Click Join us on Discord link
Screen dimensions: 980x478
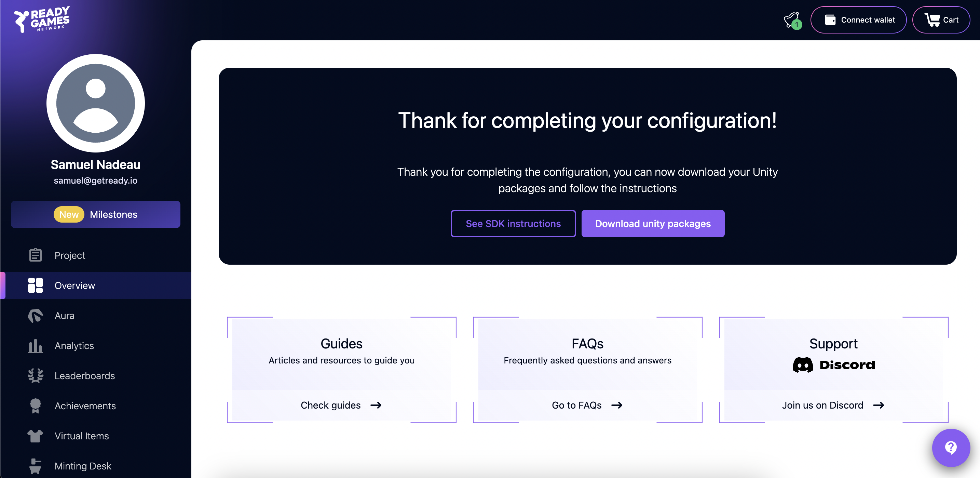click(833, 405)
